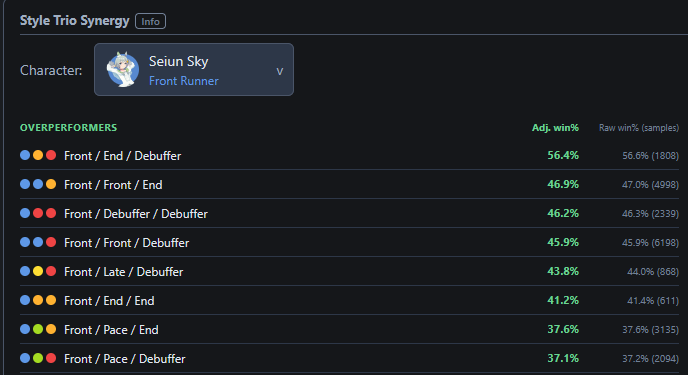Viewport: 688px width, 375px height.
Task: Click the dropdown chevron arrow in character selector
Action: (280, 71)
